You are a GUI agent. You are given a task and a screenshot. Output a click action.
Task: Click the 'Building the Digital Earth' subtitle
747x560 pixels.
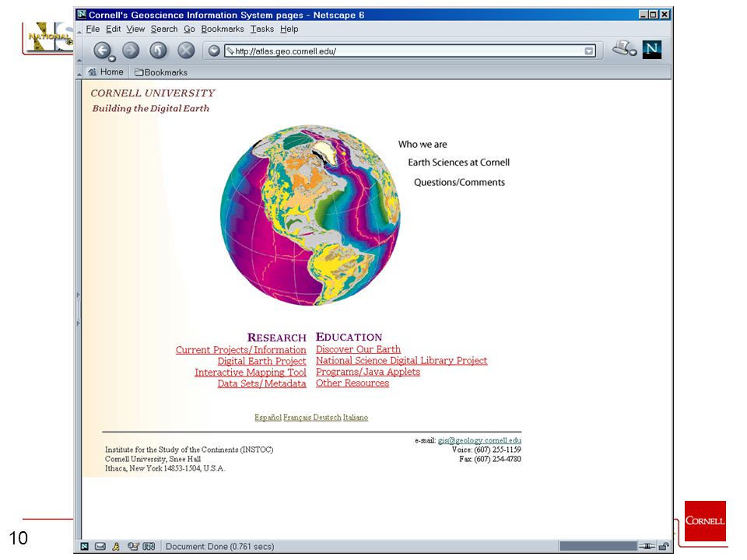[x=150, y=109]
